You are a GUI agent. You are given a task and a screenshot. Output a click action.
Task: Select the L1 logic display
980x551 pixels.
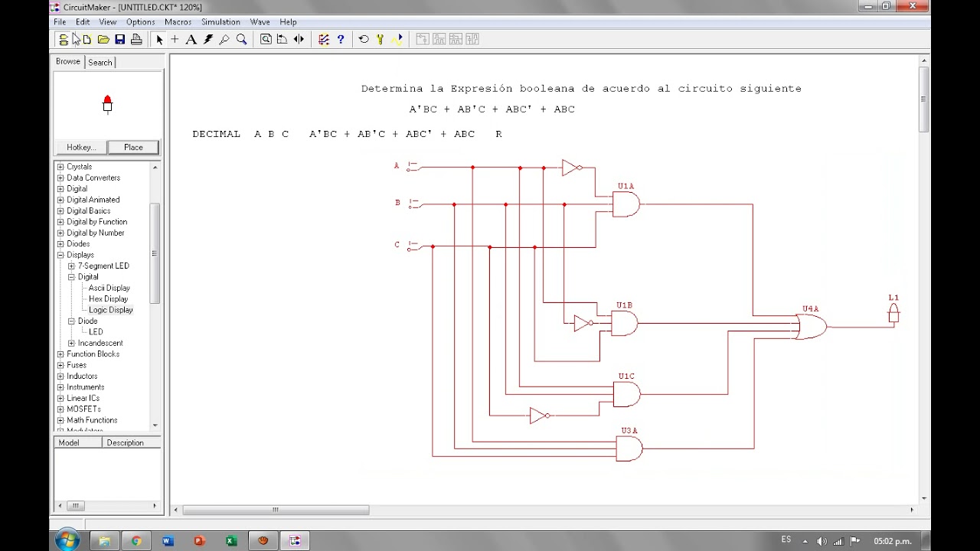893,312
